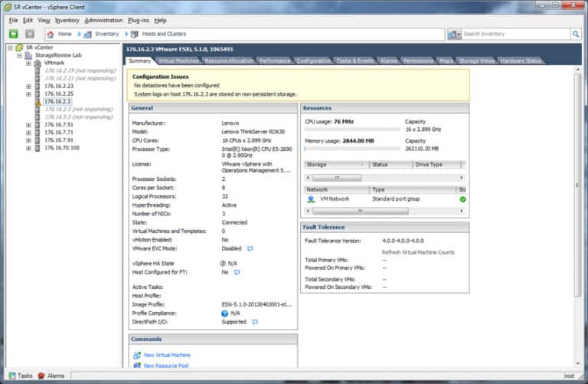Click the Storage table horizontal scrollbar thumb
The width and height of the screenshot is (588, 384).
tap(337, 178)
